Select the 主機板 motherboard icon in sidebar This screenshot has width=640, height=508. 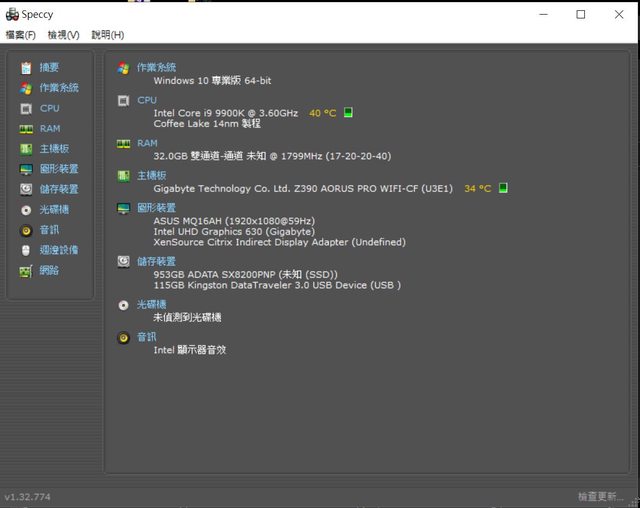coord(26,149)
